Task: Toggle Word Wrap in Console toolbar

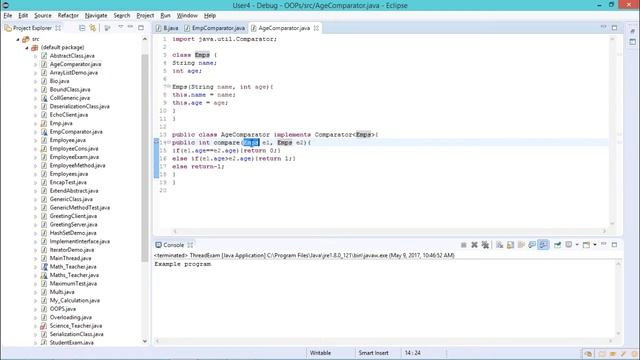Action: 521,245
